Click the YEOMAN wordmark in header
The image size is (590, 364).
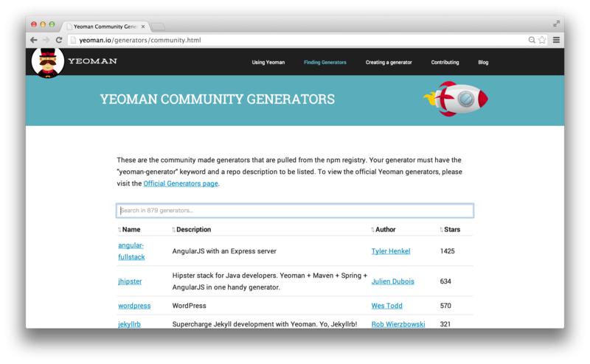point(93,61)
